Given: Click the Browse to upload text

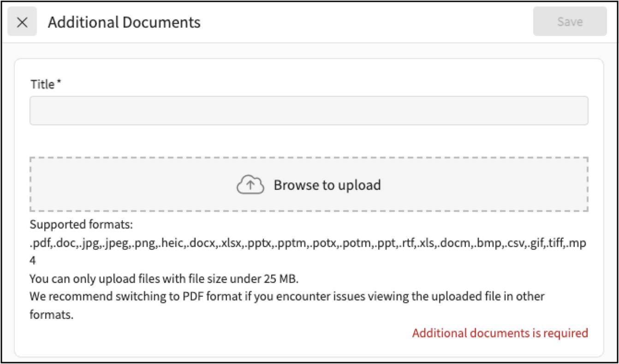Looking at the screenshot, I should pyautogui.click(x=327, y=185).
